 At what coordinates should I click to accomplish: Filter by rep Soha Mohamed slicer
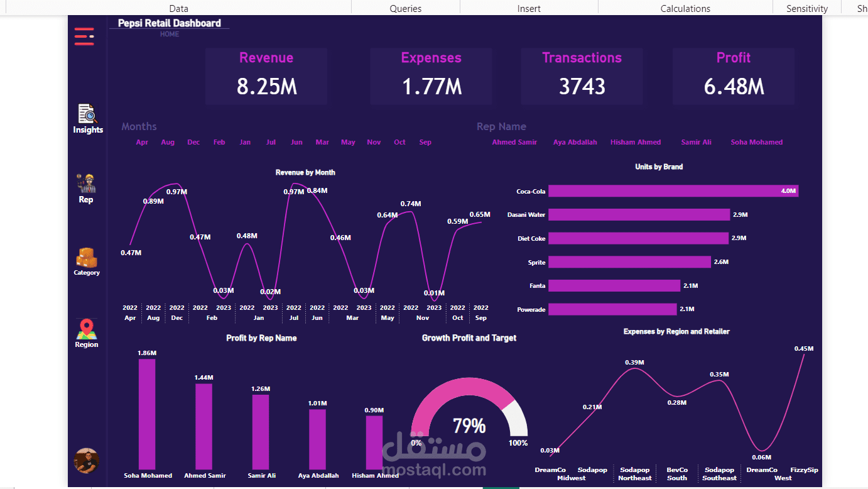click(x=757, y=142)
